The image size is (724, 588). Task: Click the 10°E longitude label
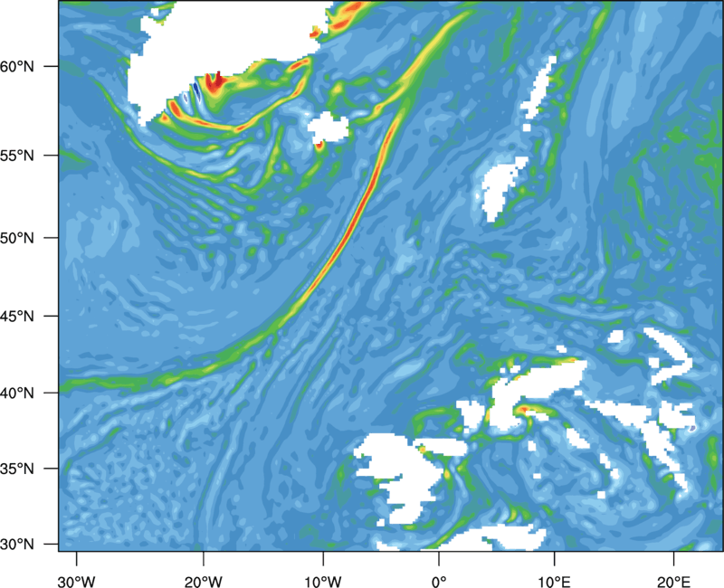pyautogui.click(x=554, y=582)
